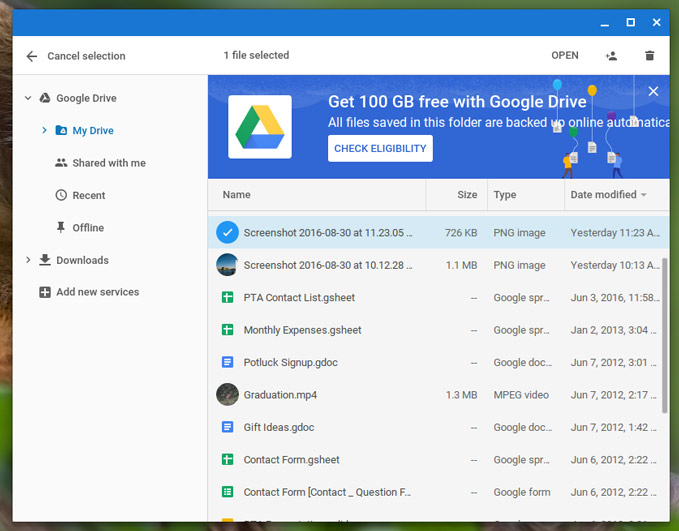Click the large Google Drive logo in banner

pos(260,127)
